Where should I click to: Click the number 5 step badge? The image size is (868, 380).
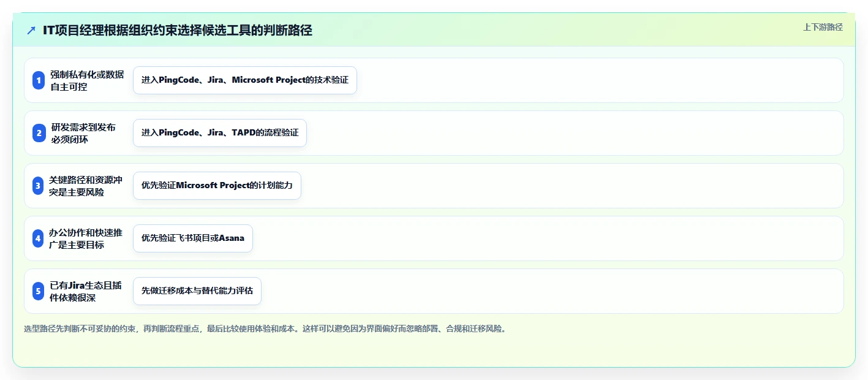pyautogui.click(x=39, y=291)
